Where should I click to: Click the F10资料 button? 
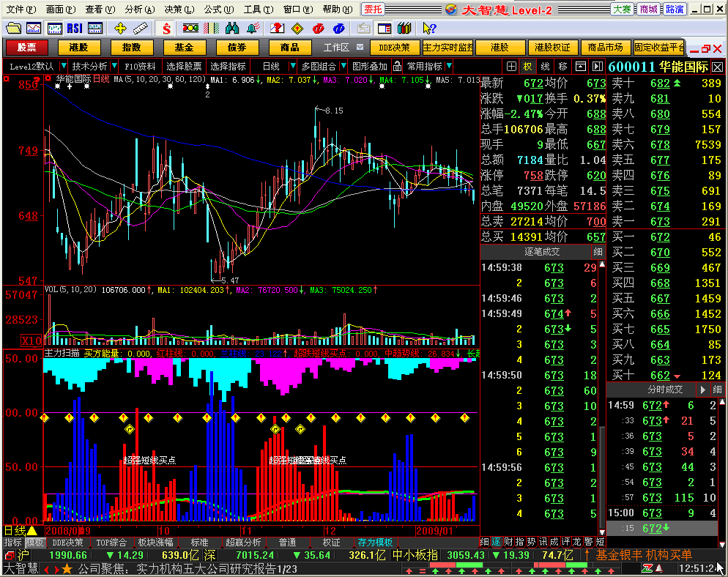point(140,67)
